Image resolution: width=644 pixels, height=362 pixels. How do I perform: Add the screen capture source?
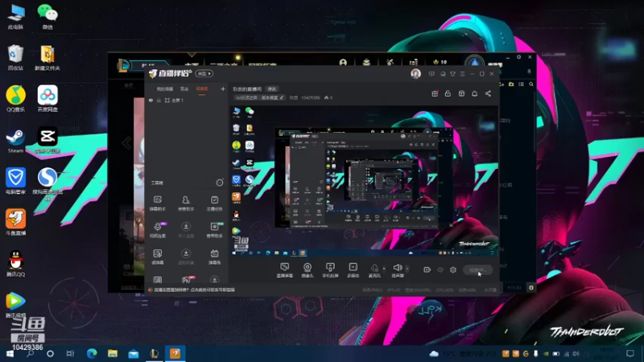pyautogui.click(x=285, y=270)
